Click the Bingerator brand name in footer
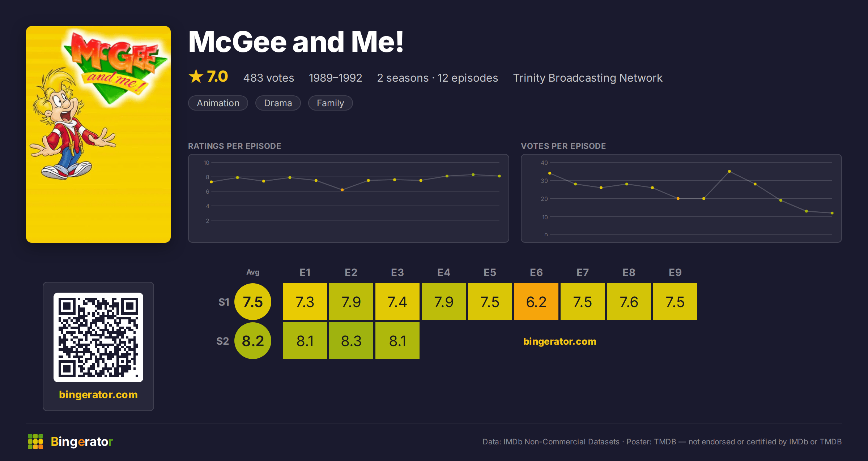868x461 pixels. pyautogui.click(x=82, y=441)
